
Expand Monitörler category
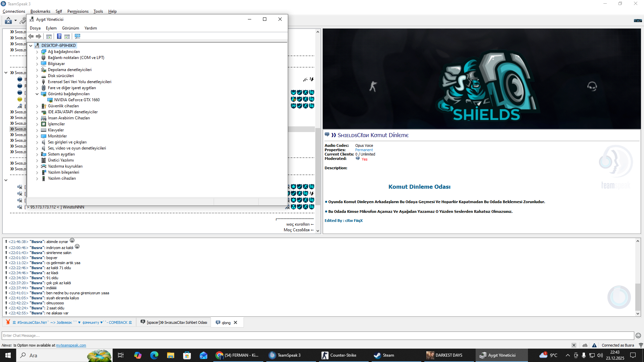37,136
